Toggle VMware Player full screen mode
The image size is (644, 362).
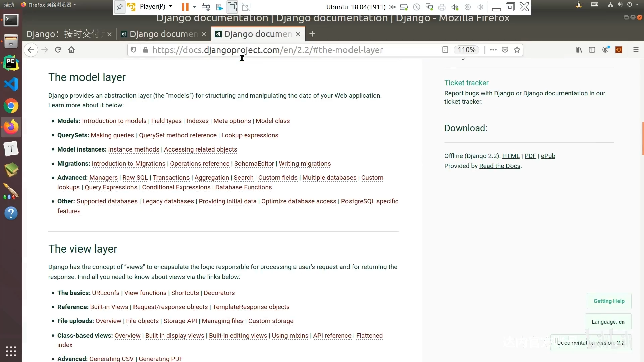coord(232,7)
